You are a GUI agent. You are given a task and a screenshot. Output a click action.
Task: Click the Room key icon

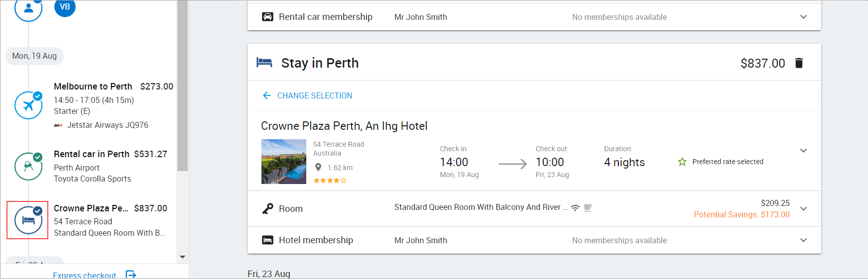tap(267, 209)
